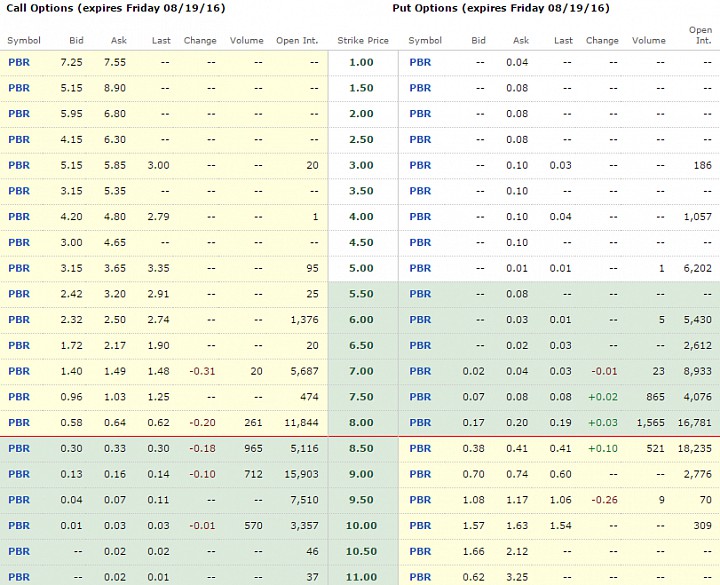The image size is (720, 585).
Task: Select the Call Options expiry heading
Action: pyautogui.click(x=116, y=8)
